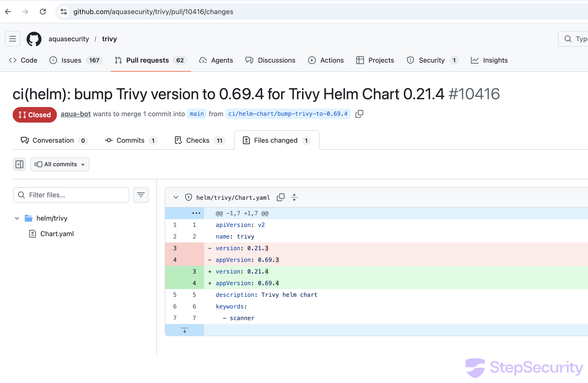Open file tree filter options
588x383 pixels.
(x=141, y=195)
